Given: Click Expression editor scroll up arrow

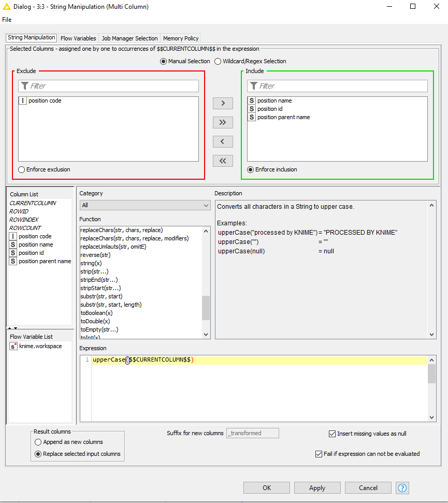Looking at the screenshot, I should point(431,360).
